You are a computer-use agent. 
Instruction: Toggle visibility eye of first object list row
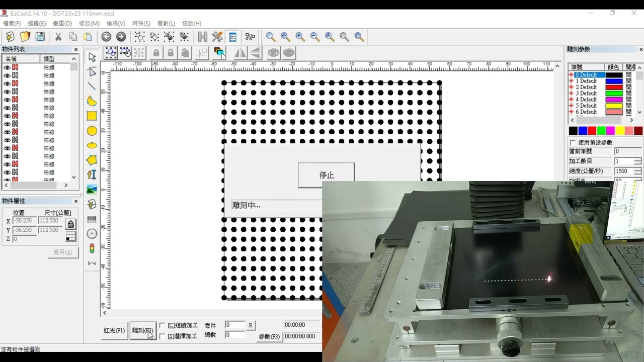click(7, 67)
